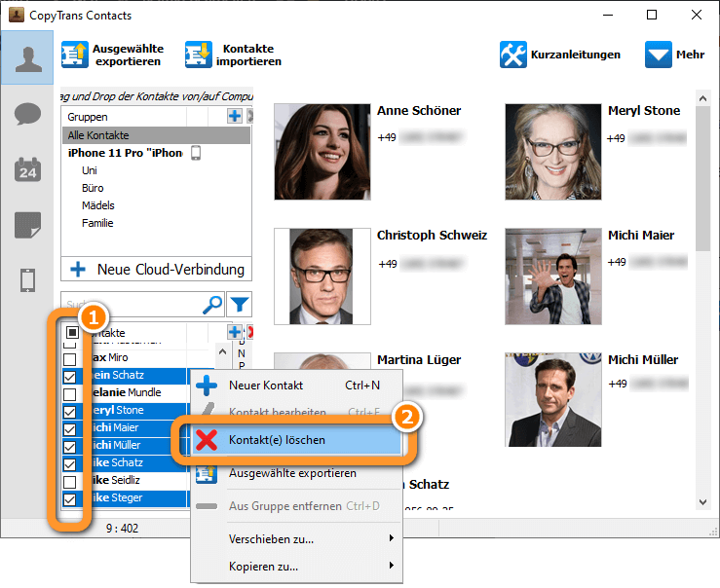Open the Contacts sidebar section
720x588 pixels.
click(27, 57)
